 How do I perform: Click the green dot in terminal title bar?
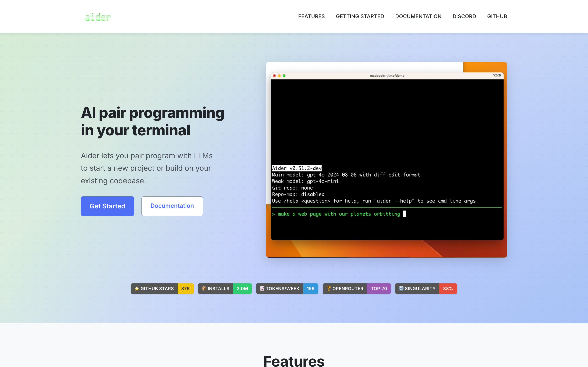point(284,76)
